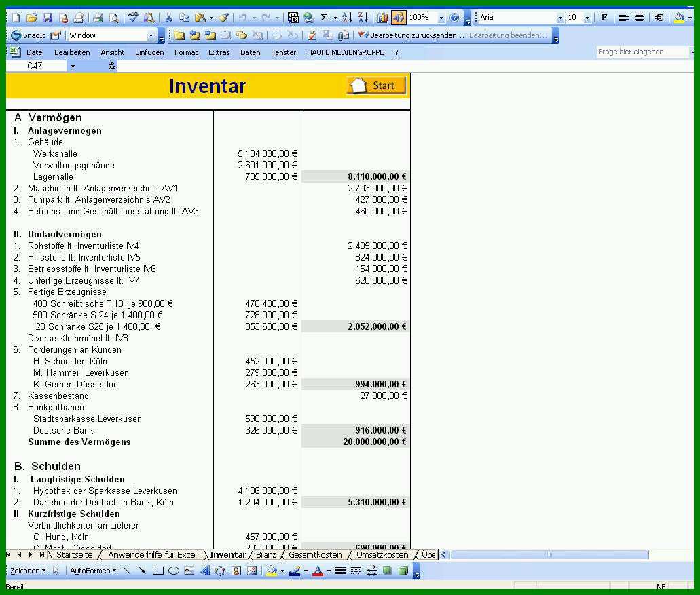Image resolution: width=700 pixels, height=595 pixels.
Task: Switch to the Gesamtkosten sheet tab
Action: click(x=315, y=554)
